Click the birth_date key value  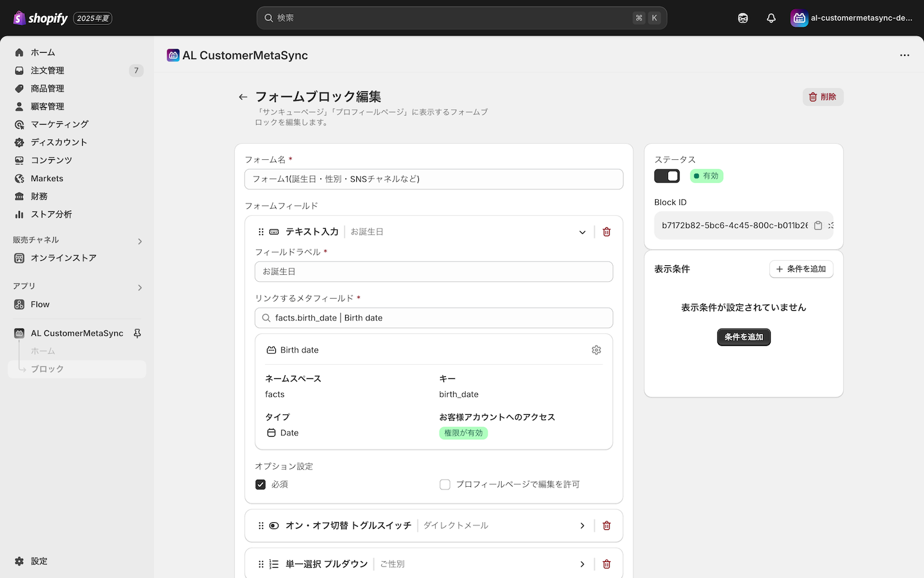point(459,394)
